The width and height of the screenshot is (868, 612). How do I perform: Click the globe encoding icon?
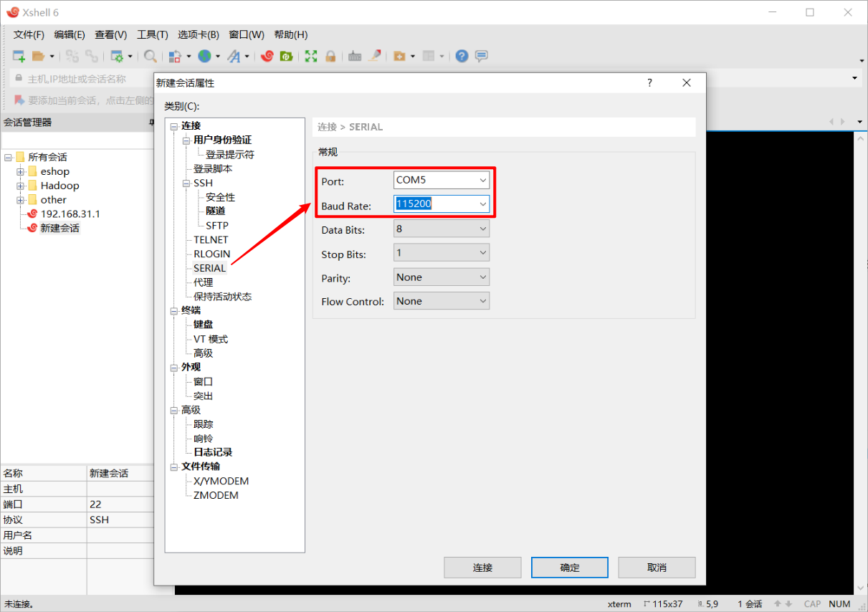click(x=204, y=56)
